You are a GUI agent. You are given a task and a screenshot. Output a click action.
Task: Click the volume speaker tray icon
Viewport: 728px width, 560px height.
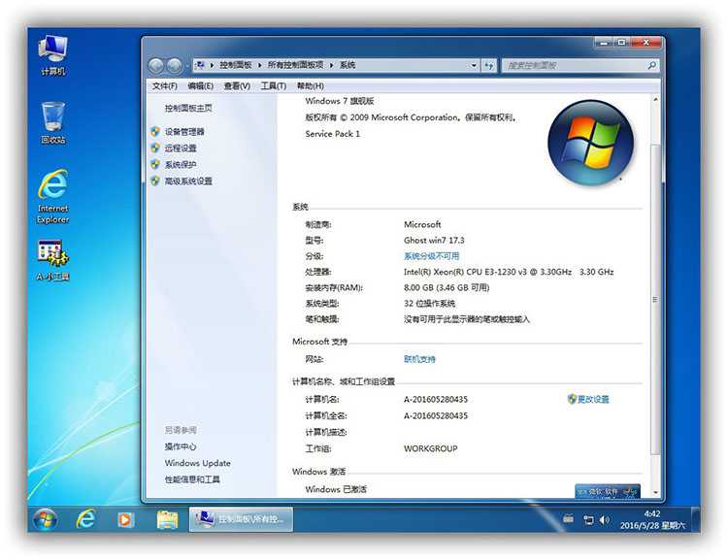[x=604, y=520]
